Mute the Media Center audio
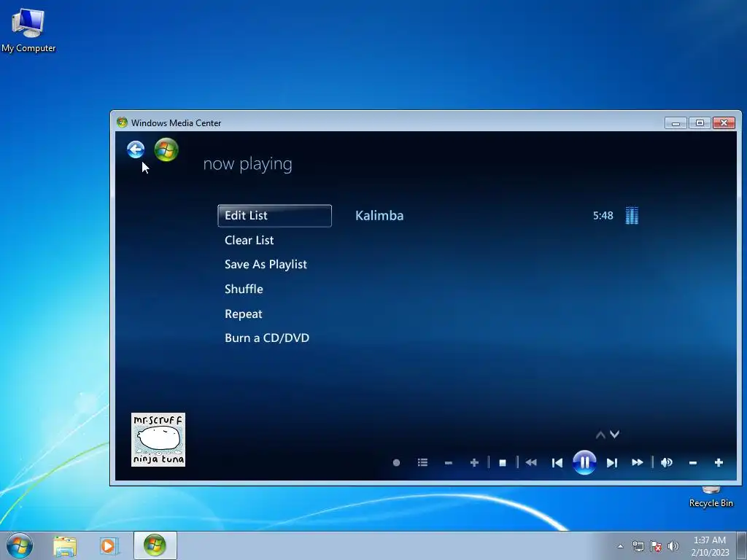747x560 pixels. click(x=667, y=462)
